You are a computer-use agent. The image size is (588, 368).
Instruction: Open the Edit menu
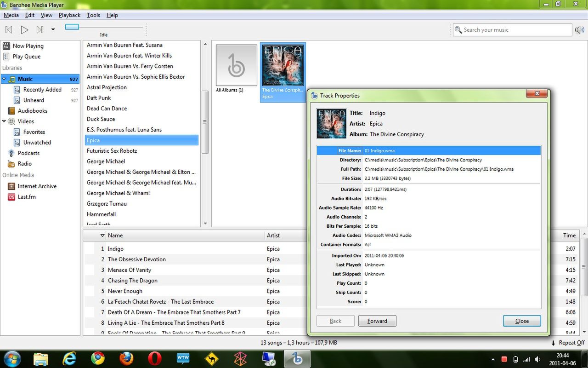click(x=30, y=15)
